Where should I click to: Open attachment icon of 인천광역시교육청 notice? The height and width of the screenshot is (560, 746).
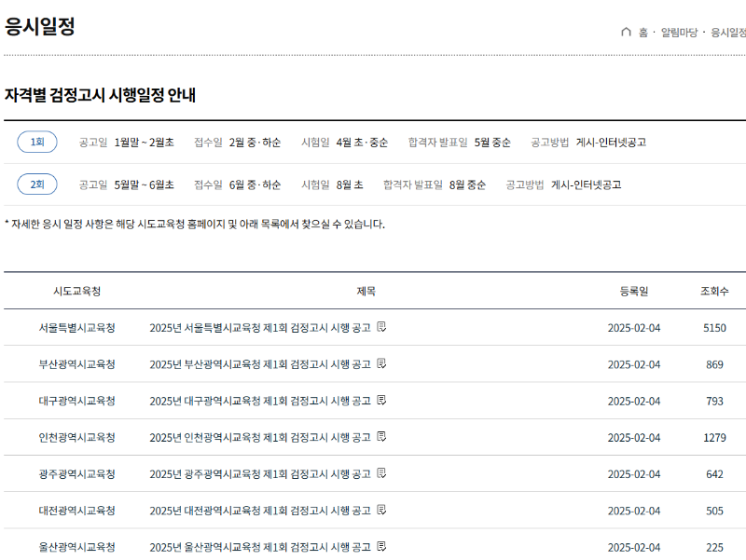381,437
